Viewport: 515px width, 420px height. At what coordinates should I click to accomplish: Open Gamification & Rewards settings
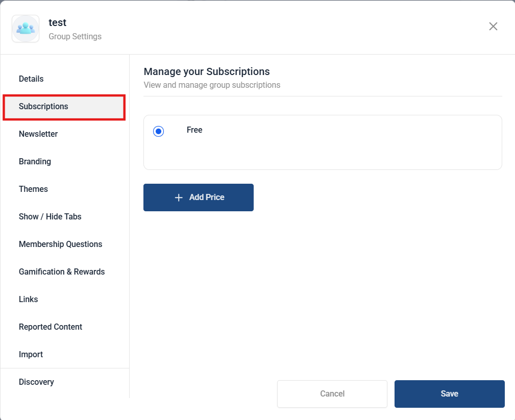[62, 272]
